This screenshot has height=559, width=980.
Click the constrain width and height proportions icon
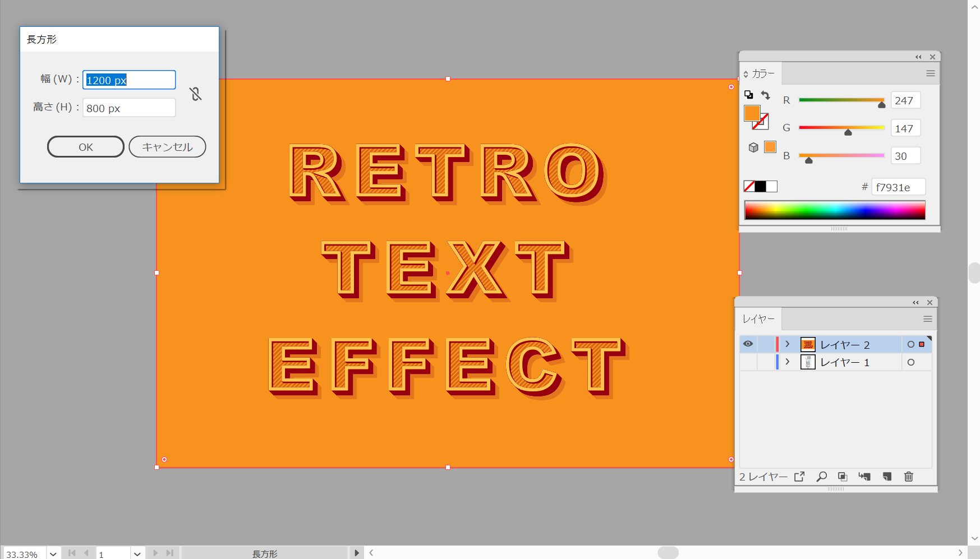(195, 94)
